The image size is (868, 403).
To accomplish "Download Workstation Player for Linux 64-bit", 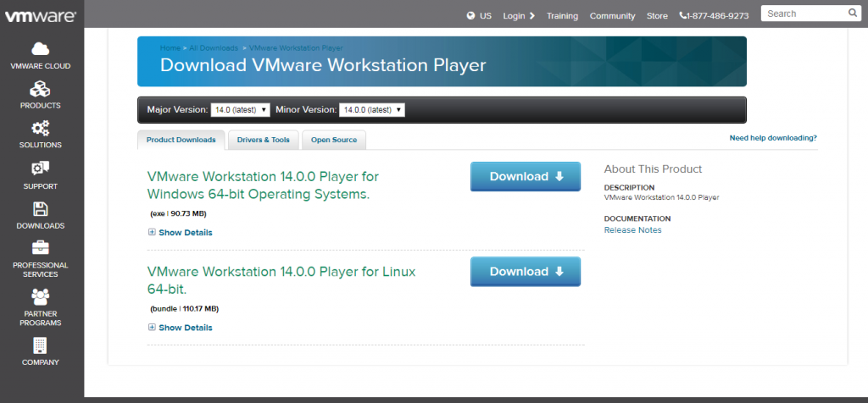I will [x=526, y=272].
